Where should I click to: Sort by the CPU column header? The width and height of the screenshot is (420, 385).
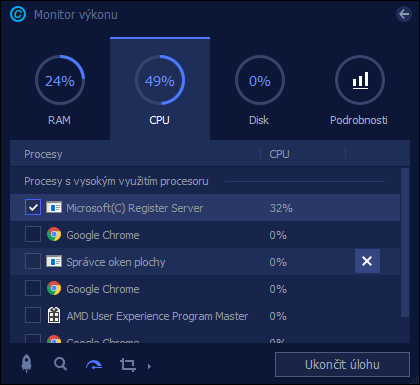[x=279, y=154]
